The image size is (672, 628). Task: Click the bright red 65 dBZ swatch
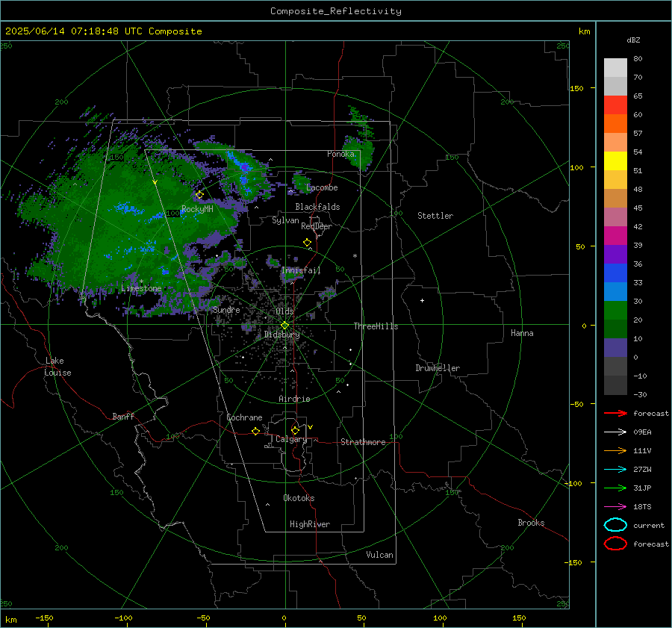pyautogui.click(x=615, y=105)
